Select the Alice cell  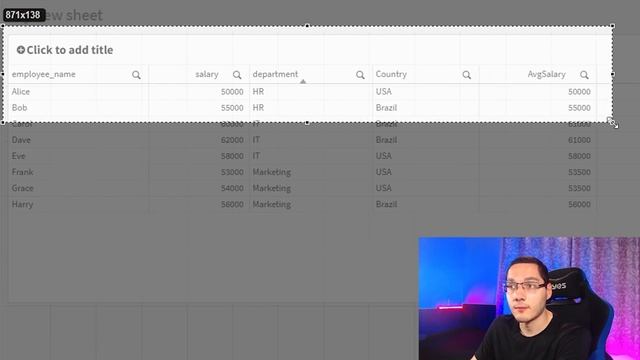click(21, 91)
